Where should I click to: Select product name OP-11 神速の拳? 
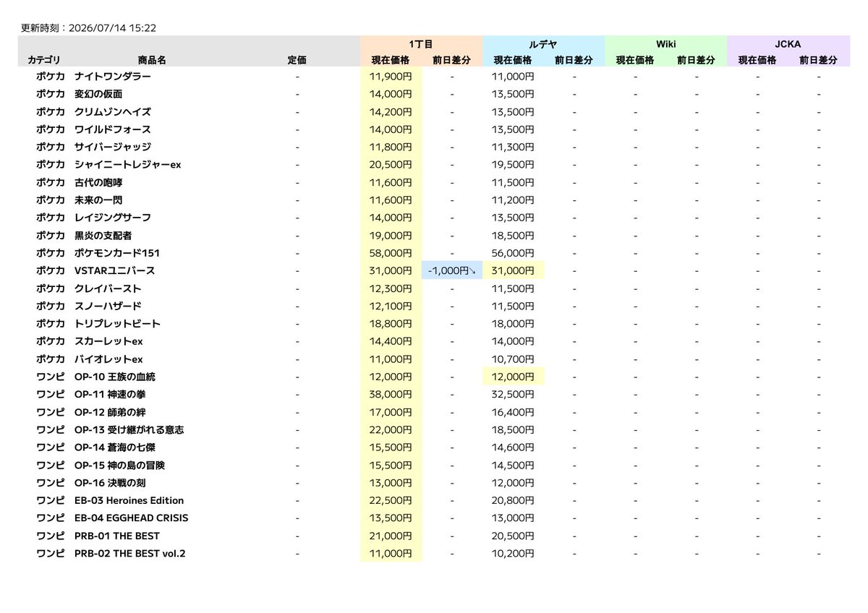point(111,394)
